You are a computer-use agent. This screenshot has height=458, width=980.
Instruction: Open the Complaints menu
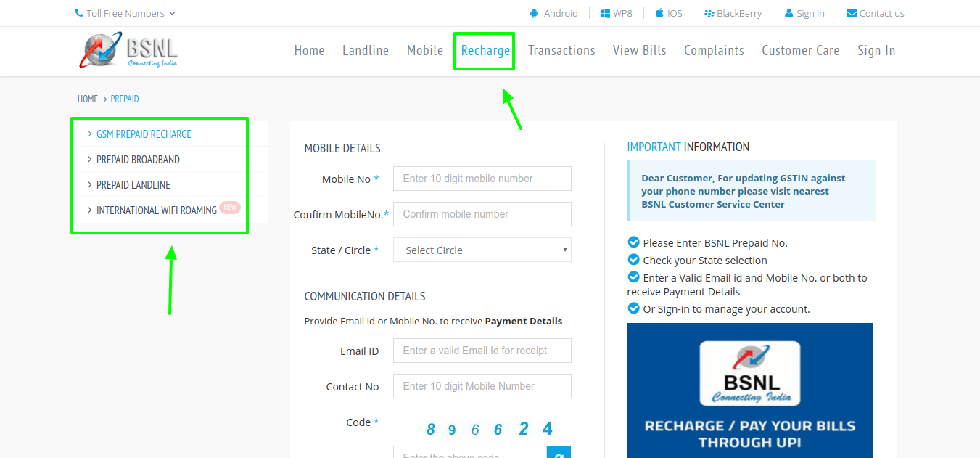coord(714,50)
